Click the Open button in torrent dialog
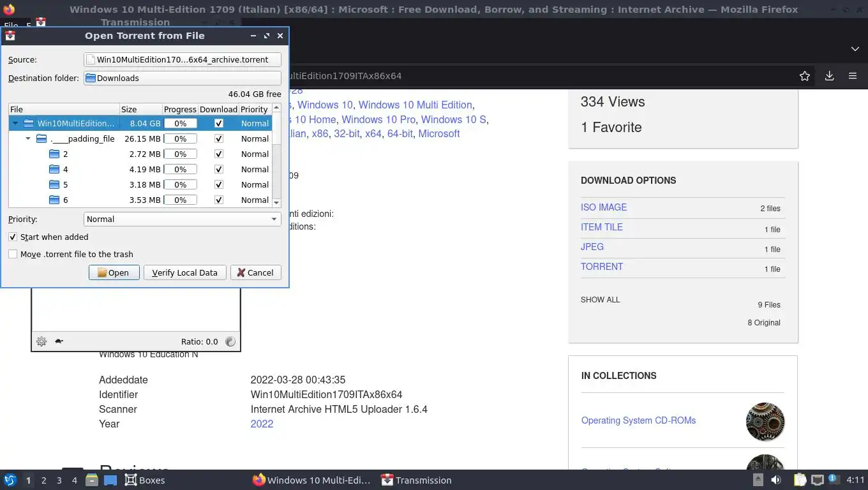The height and width of the screenshot is (490, 868). (x=114, y=272)
